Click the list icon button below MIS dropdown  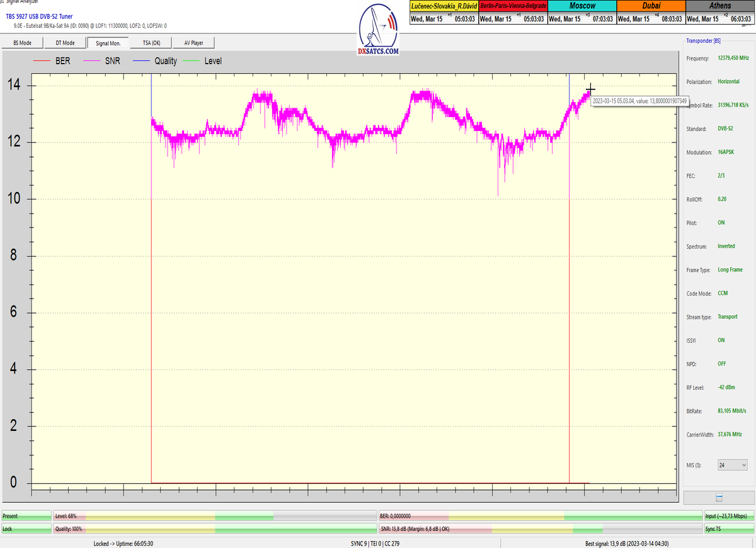coord(719,498)
